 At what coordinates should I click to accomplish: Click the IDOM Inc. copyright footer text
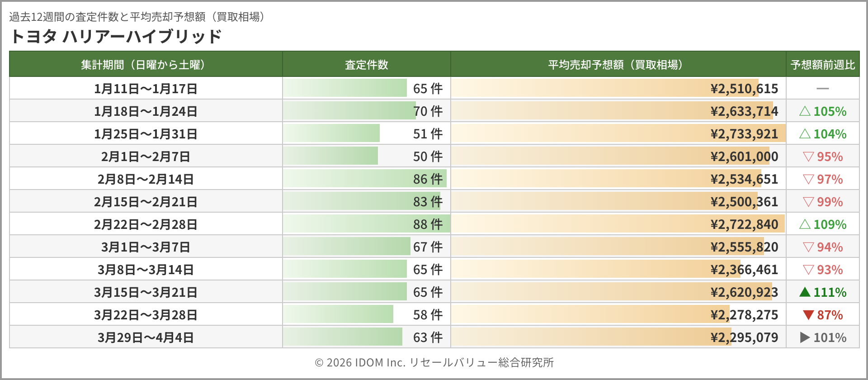click(x=434, y=362)
